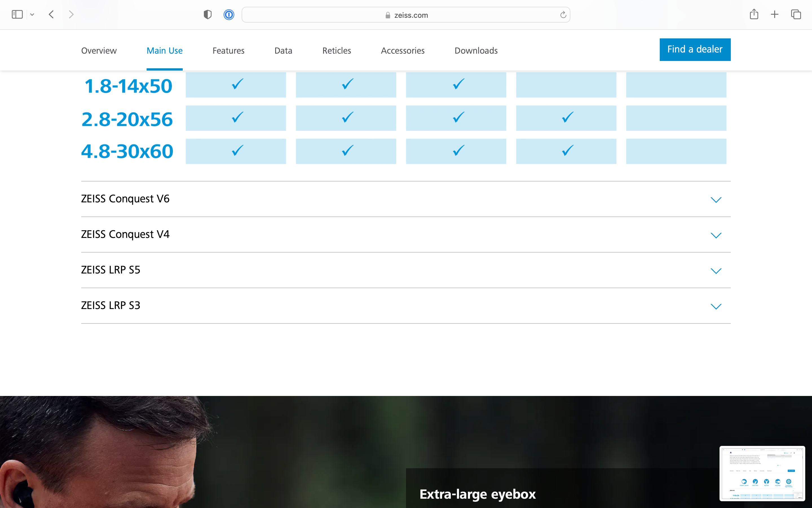This screenshot has height=508, width=812.
Task: Click the third checkmark in 2.8-20x56 row
Action: click(458, 117)
